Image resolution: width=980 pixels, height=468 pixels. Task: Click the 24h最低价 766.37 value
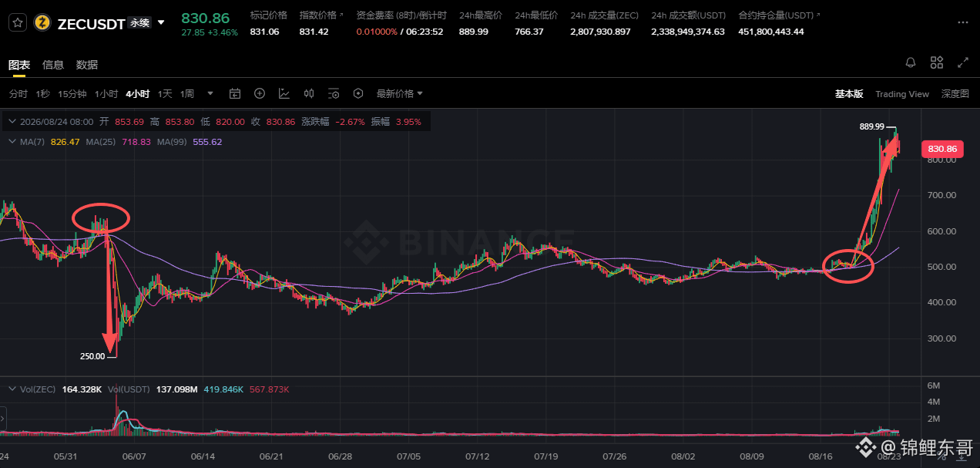point(529,32)
